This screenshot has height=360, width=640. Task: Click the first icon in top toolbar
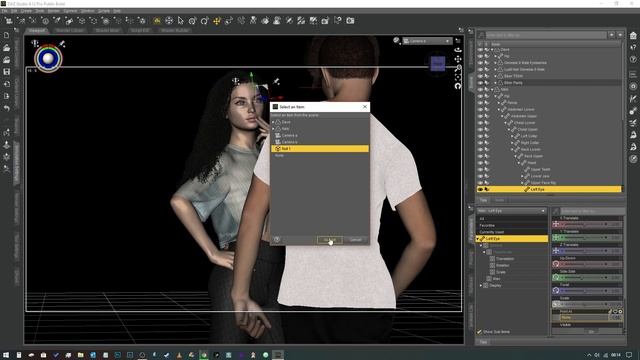tap(9, 20)
